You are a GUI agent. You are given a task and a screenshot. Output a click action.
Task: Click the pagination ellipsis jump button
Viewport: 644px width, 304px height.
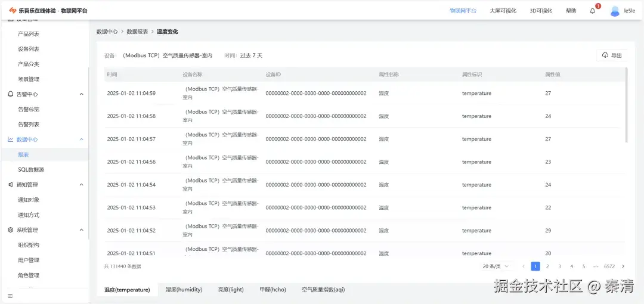pos(596,266)
